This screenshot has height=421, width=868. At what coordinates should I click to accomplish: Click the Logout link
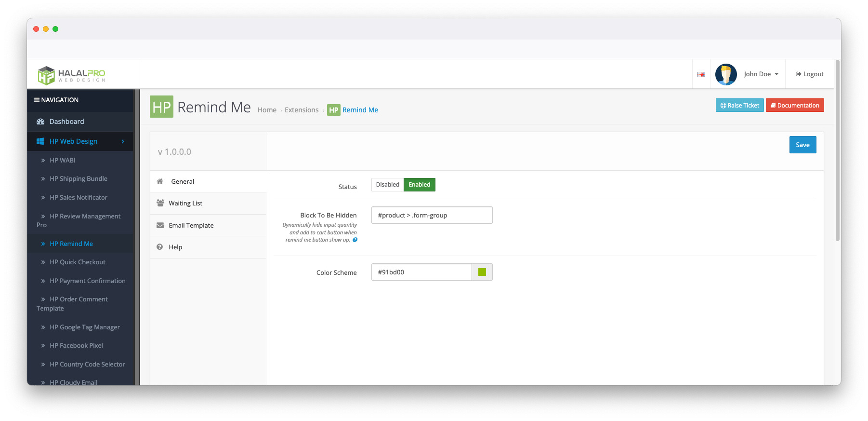809,74
